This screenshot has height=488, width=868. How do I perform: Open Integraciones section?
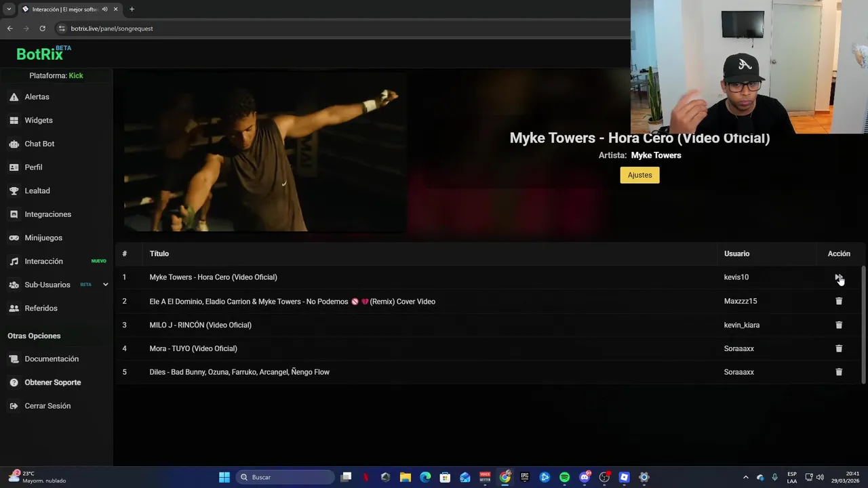point(47,214)
